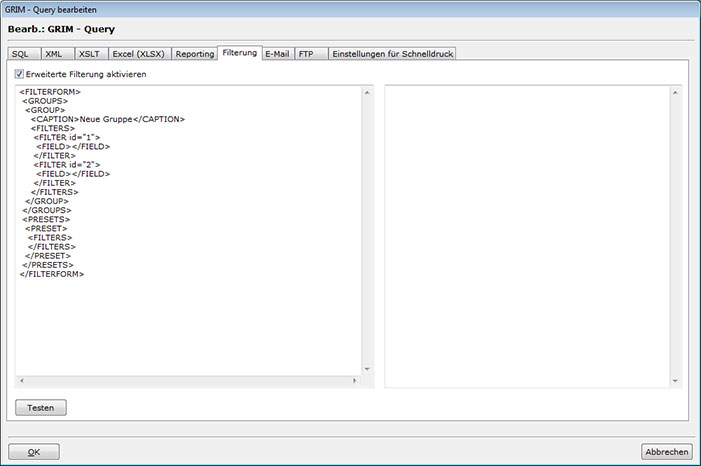Open the Excel (XLSX) tab
The height and width of the screenshot is (466, 701).
[138, 54]
